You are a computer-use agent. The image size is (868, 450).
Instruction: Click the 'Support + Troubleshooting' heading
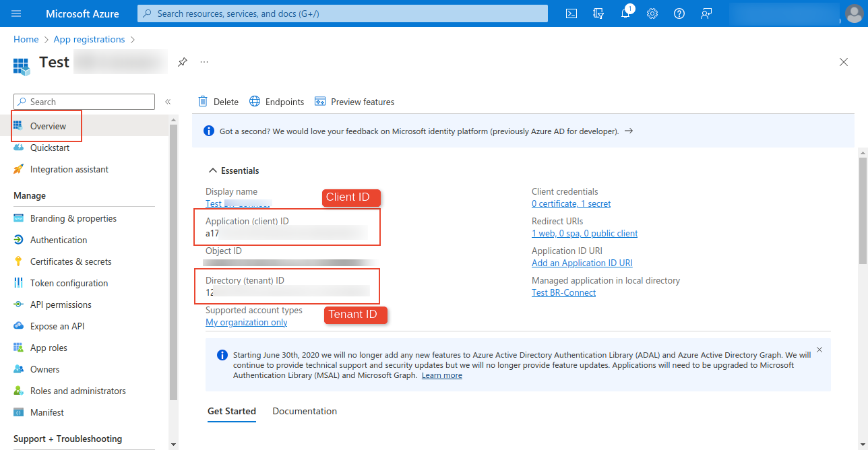(68, 439)
